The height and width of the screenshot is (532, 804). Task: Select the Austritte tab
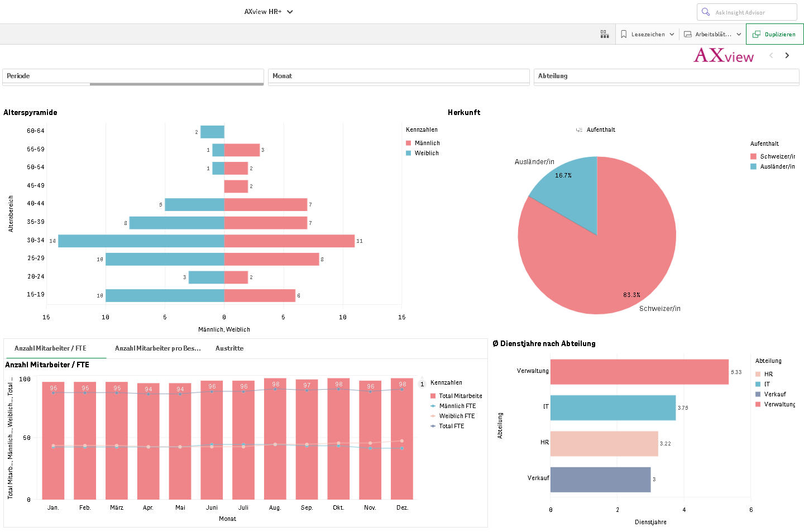(229, 348)
